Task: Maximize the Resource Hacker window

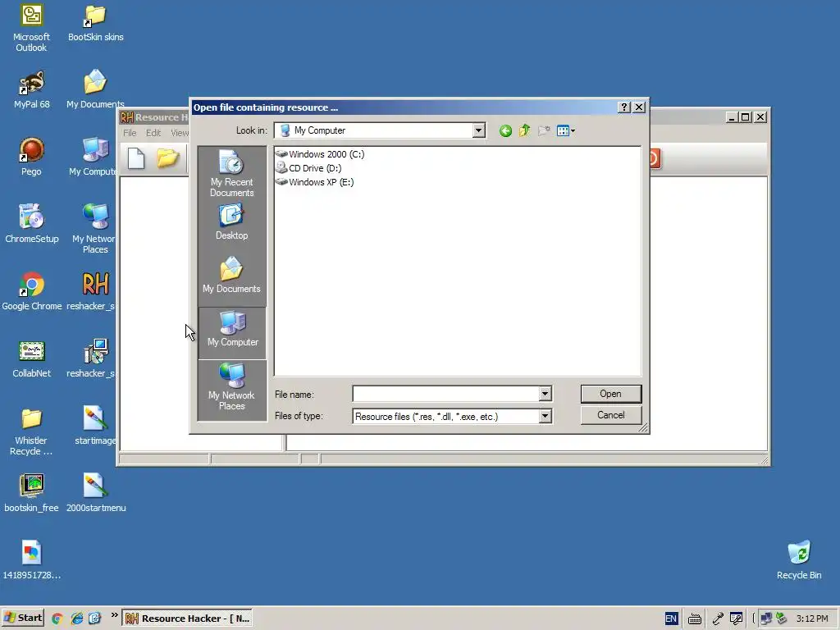Action: point(745,116)
